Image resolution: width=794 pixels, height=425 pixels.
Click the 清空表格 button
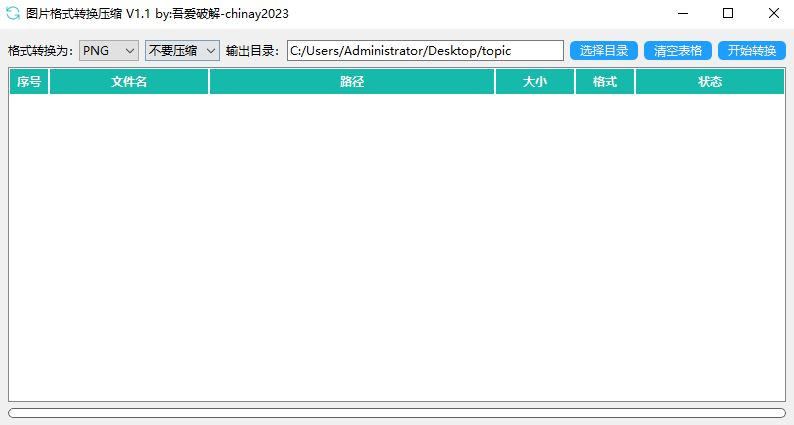tap(678, 51)
